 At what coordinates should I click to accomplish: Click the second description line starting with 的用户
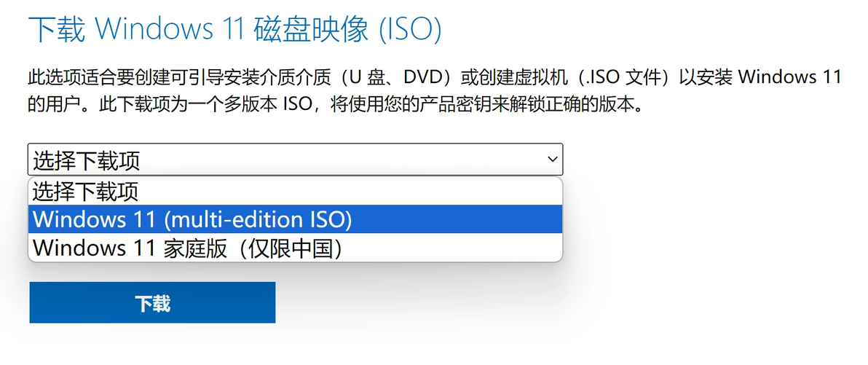(x=337, y=105)
